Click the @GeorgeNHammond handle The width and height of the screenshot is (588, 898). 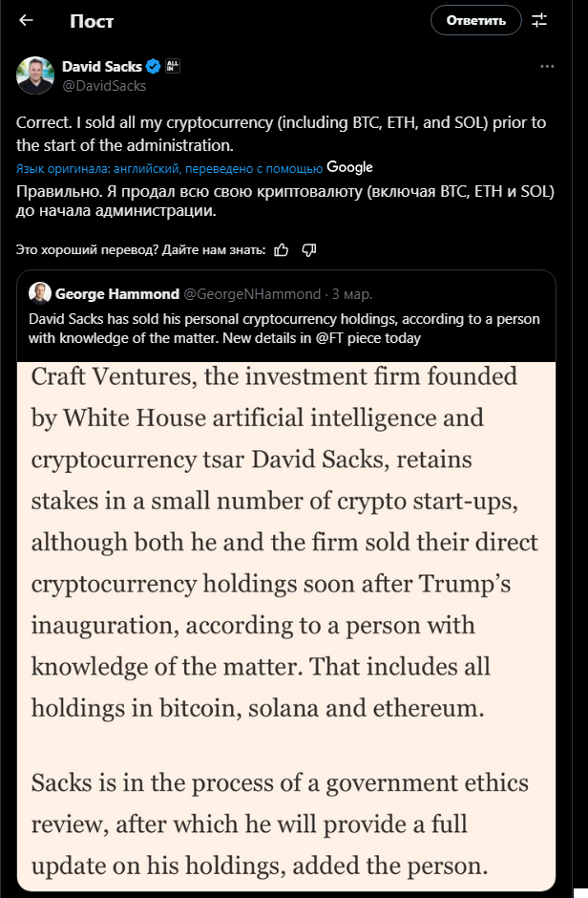tap(252, 293)
